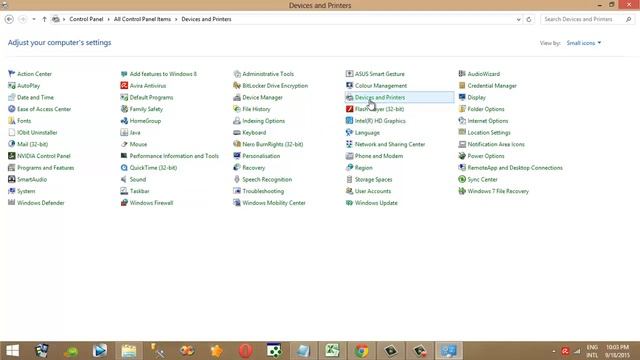This screenshot has width=640, height=360.
Task: Open File Explorer from the taskbar
Action: click(x=129, y=351)
